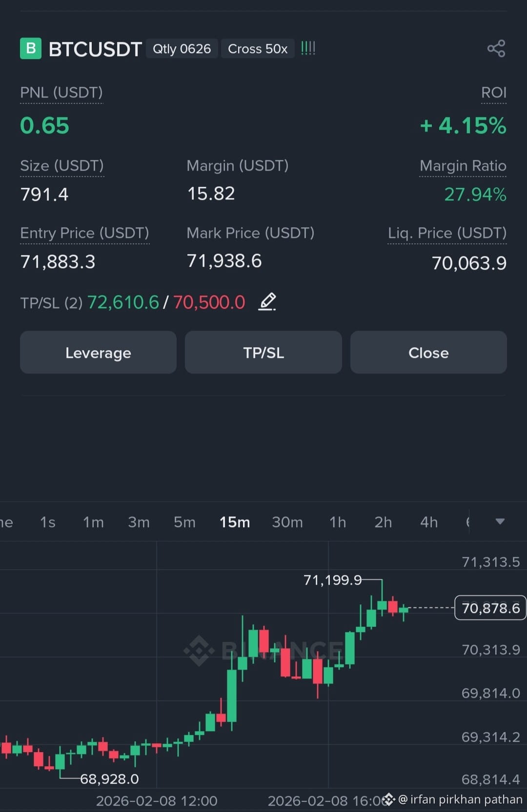The width and height of the screenshot is (527, 812).
Task: Tap the share icon for the BTCUSDT position
Action: (496, 49)
